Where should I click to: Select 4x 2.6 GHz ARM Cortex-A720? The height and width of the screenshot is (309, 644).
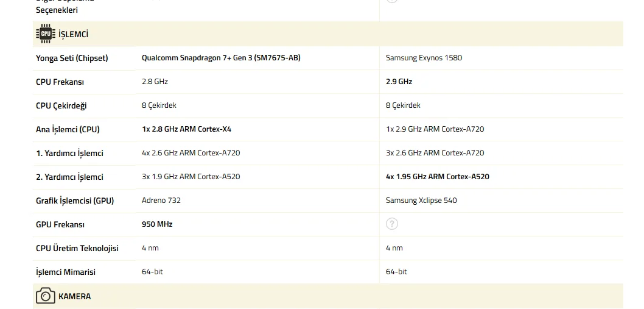coord(191,153)
